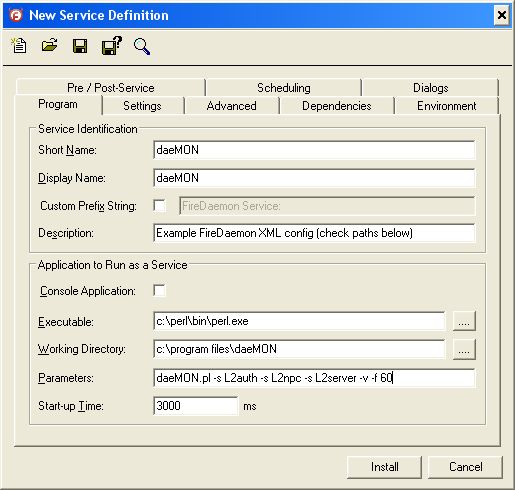The width and height of the screenshot is (515, 490).
Task: Click the Working Directory field
Action: pyautogui.click(x=299, y=349)
